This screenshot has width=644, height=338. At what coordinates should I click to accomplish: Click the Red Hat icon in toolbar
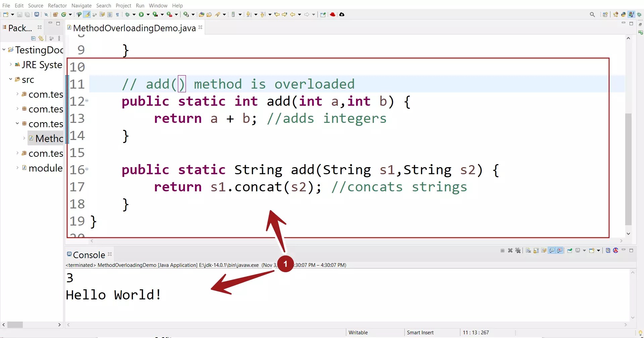pos(333,14)
